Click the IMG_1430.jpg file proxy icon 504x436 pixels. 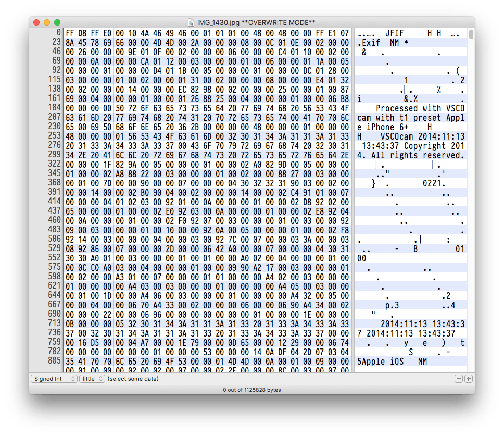click(192, 22)
